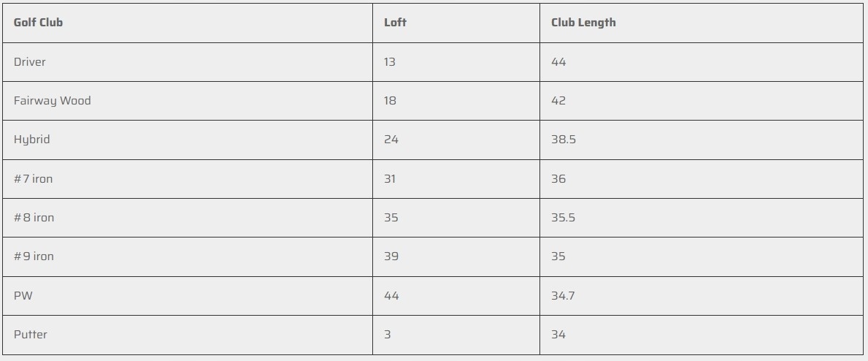Select Fairway Wood loft value 18
Screen dimensions: 868x361
click(x=391, y=101)
